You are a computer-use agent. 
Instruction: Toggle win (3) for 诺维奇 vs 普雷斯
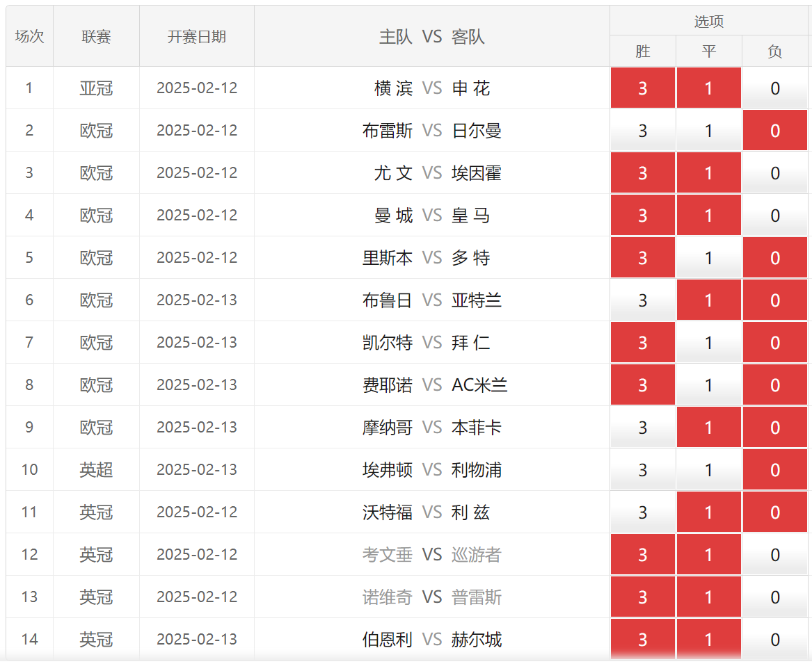(643, 597)
